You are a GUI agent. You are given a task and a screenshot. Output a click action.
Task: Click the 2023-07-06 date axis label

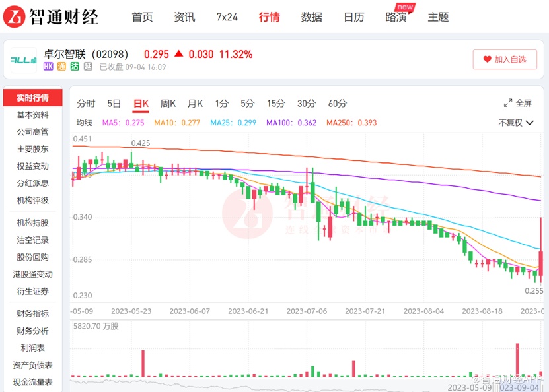307,311
